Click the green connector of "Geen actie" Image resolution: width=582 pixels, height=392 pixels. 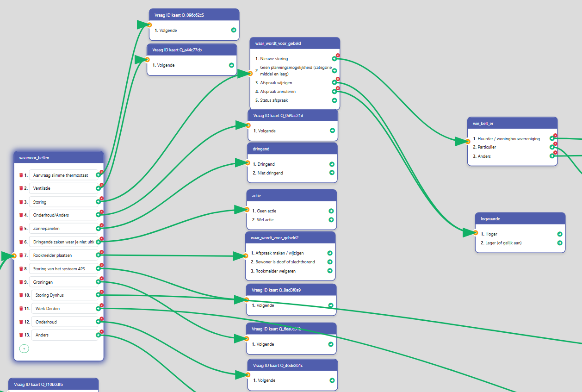(331, 211)
